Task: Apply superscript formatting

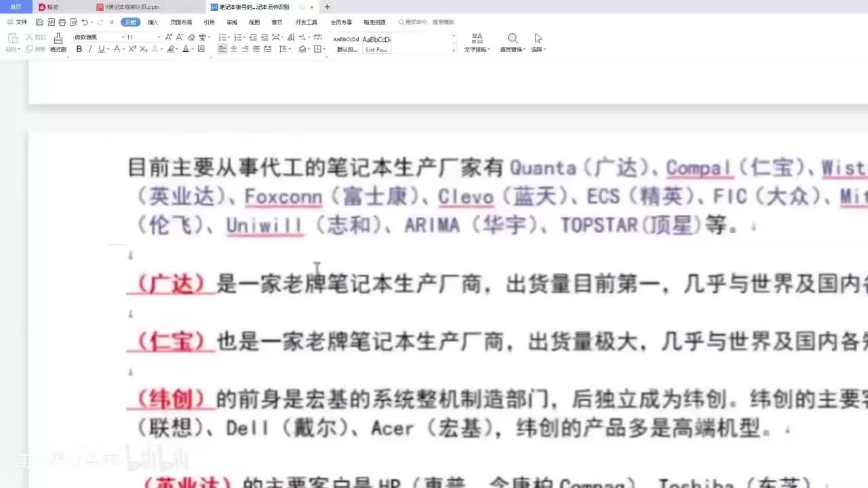Action: click(x=132, y=49)
